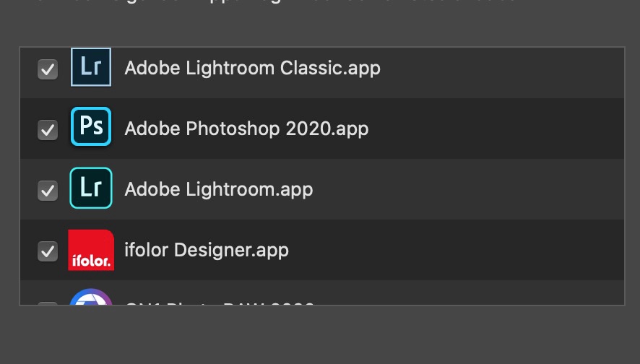Uncheck the Adobe Photoshop 2020.app checkbox
The image size is (640, 364).
click(x=48, y=130)
